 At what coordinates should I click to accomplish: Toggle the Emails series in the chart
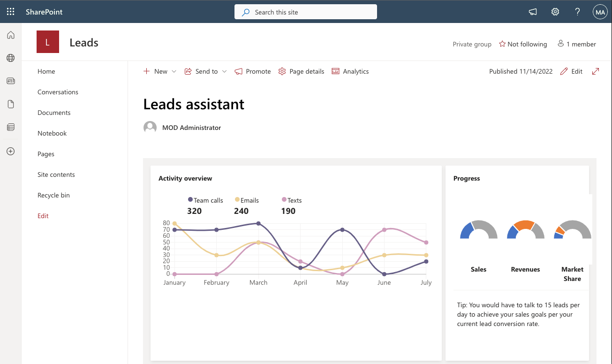tap(246, 200)
